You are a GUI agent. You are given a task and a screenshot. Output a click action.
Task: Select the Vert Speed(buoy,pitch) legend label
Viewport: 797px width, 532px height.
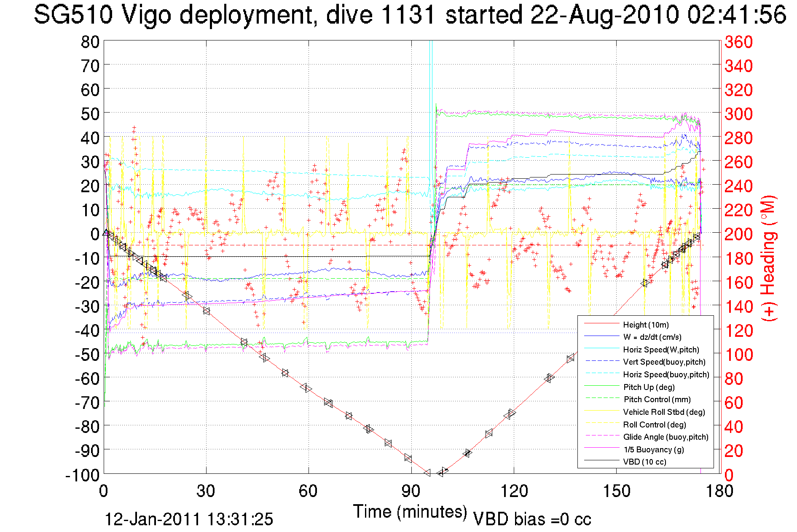[664, 362]
